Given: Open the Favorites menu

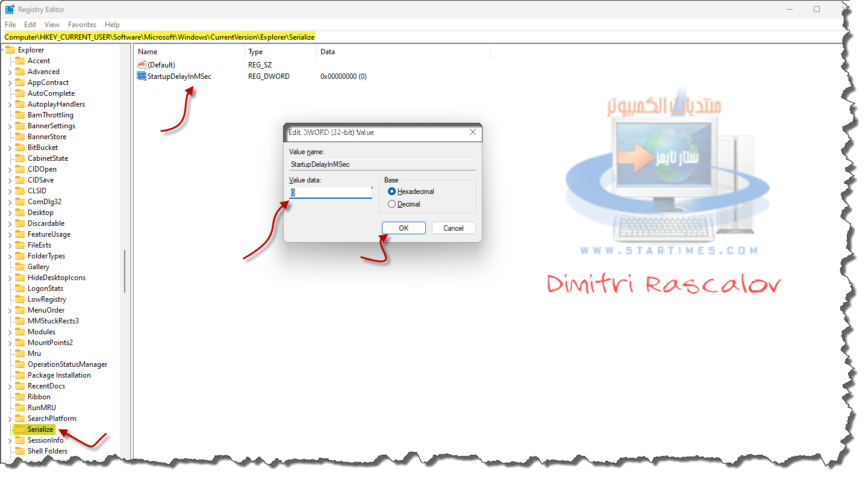Looking at the screenshot, I should [82, 25].
